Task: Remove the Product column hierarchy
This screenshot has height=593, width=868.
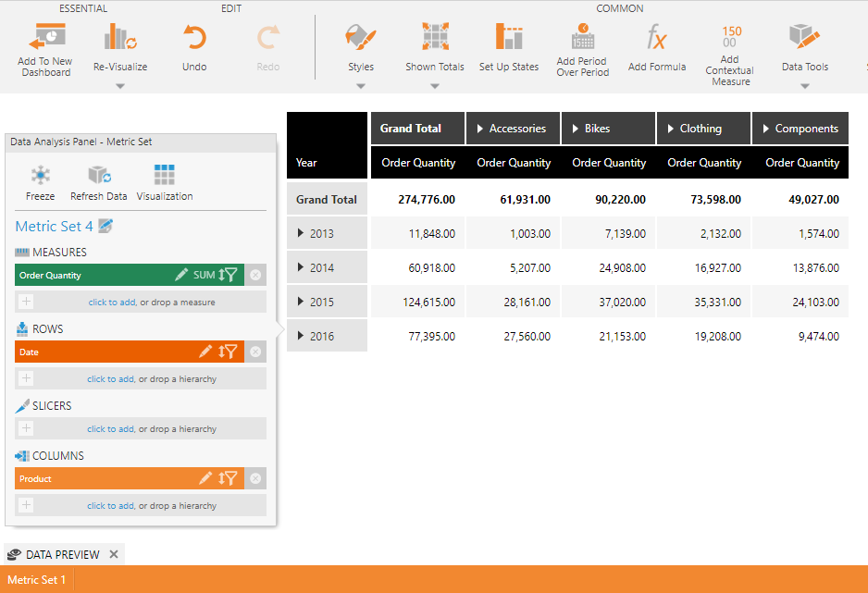Action: (255, 478)
